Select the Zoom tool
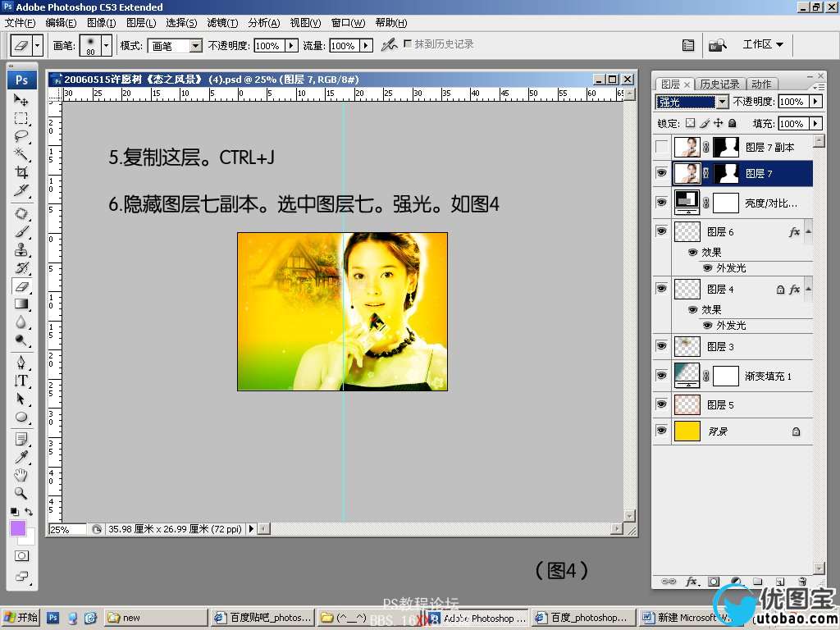Image resolution: width=840 pixels, height=630 pixels. pyautogui.click(x=21, y=493)
